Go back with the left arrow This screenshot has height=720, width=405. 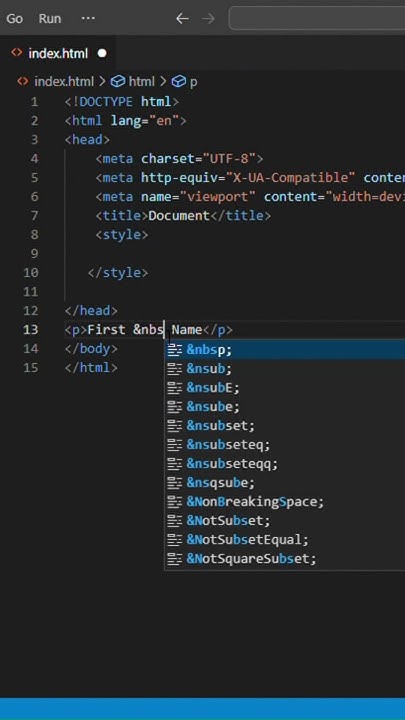[182, 19]
